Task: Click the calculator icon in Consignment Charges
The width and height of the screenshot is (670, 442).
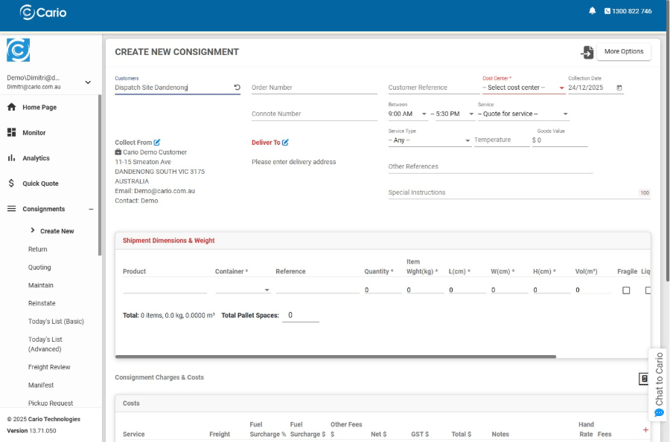Action: [x=643, y=378]
